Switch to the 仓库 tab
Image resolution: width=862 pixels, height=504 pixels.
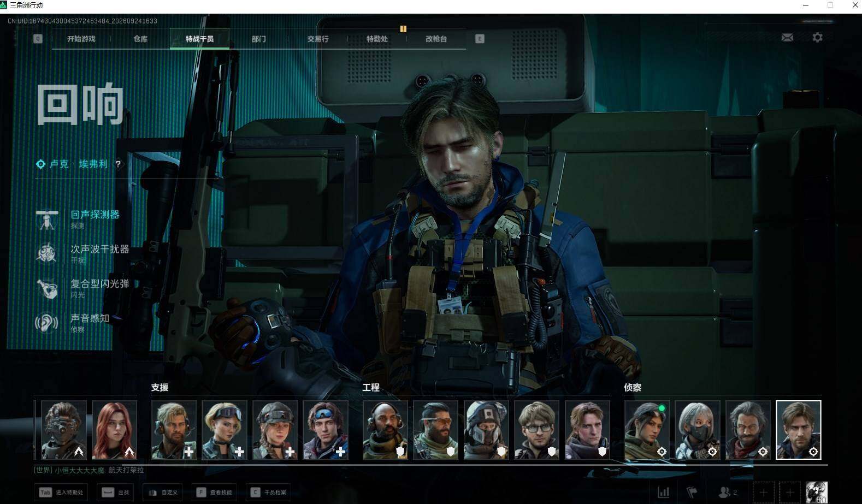tap(140, 39)
